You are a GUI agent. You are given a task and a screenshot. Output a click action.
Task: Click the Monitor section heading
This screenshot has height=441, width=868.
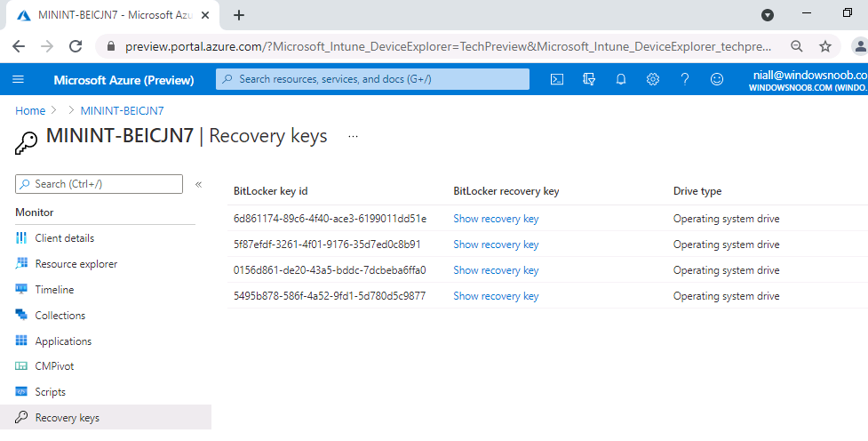pos(35,212)
